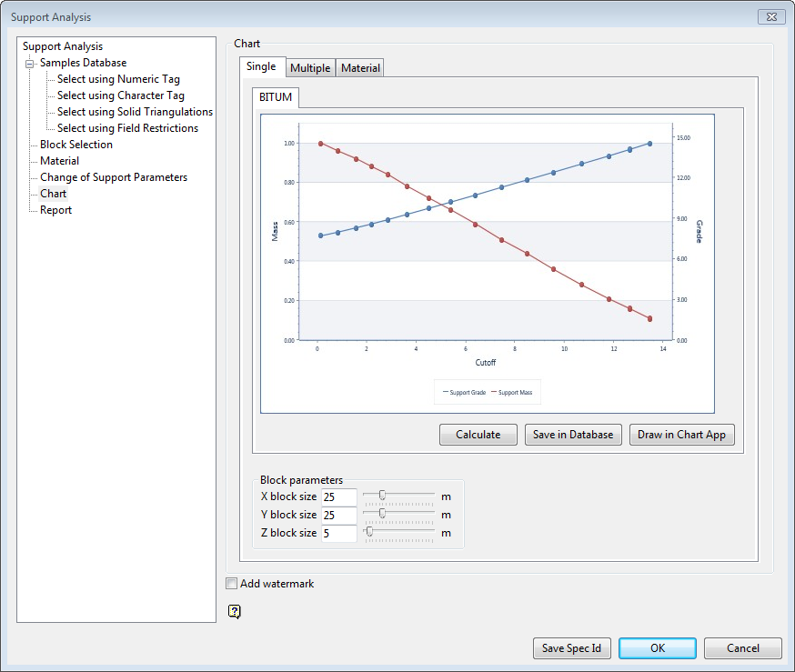Click the Mass axis label

275,231
